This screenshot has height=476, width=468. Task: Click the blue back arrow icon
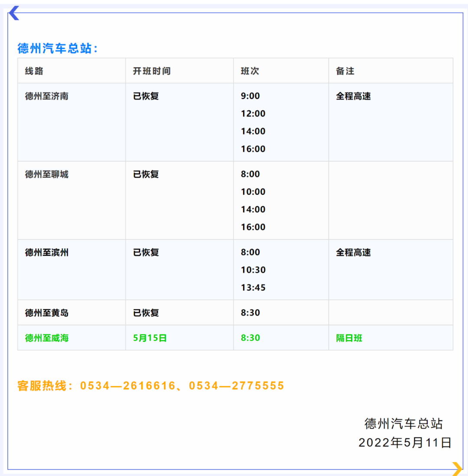pyautogui.click(x=14, y=13)
